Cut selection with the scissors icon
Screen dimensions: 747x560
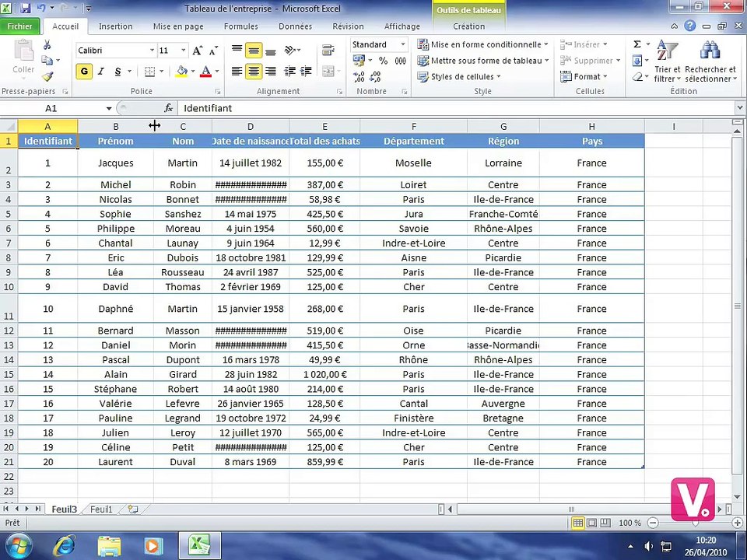(x=47, y=45)
